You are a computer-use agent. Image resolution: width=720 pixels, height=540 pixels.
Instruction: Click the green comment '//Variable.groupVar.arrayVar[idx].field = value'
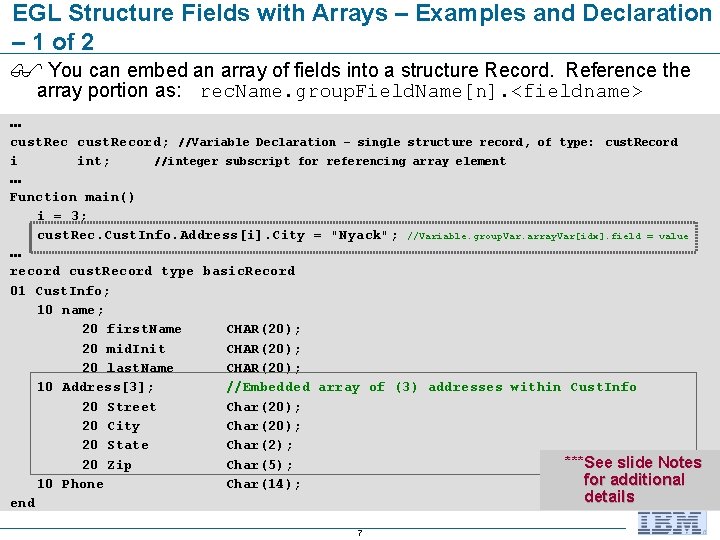click(547, 236)
